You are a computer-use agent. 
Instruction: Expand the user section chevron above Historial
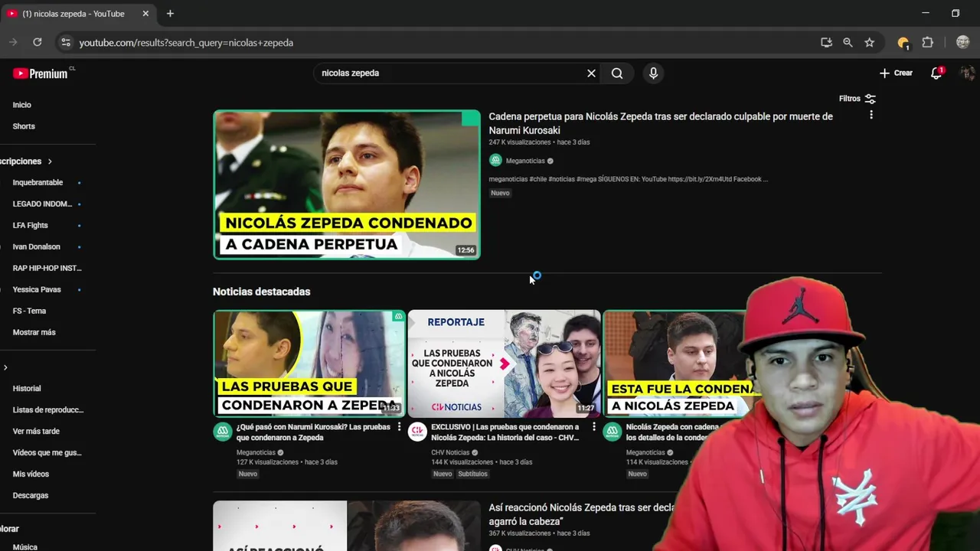[x=5, y=368]
